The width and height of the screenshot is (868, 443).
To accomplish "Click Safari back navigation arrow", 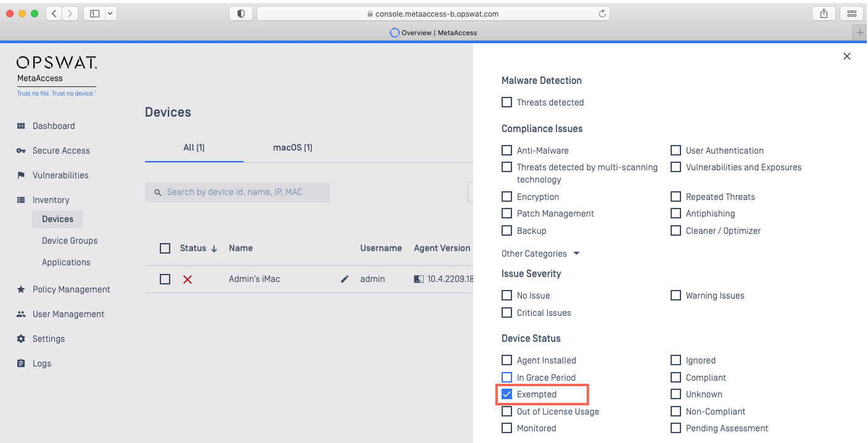I will coord(54,14).
